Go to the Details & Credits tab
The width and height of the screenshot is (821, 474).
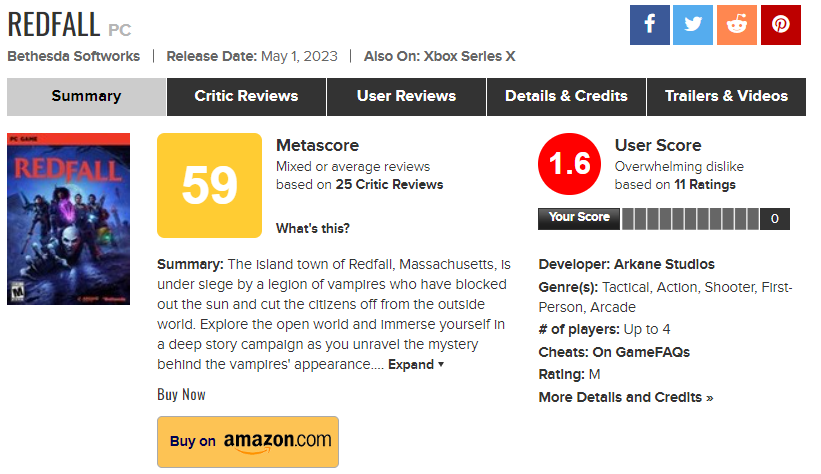566,96
